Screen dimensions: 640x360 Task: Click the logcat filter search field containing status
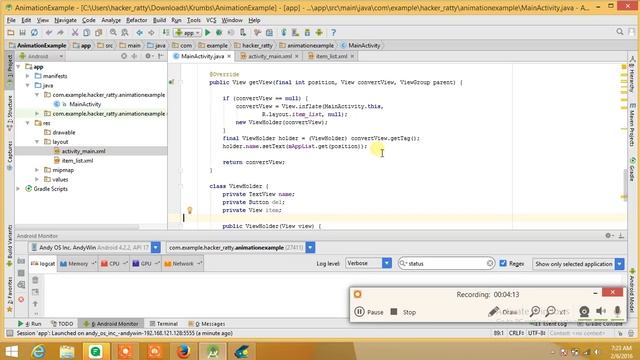click(447, 264)
